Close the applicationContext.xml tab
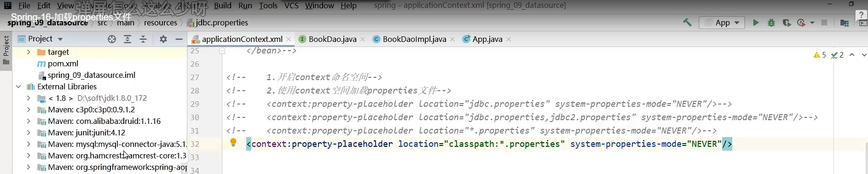The width and height of the screenshot is (868, 174). [289, 39]
